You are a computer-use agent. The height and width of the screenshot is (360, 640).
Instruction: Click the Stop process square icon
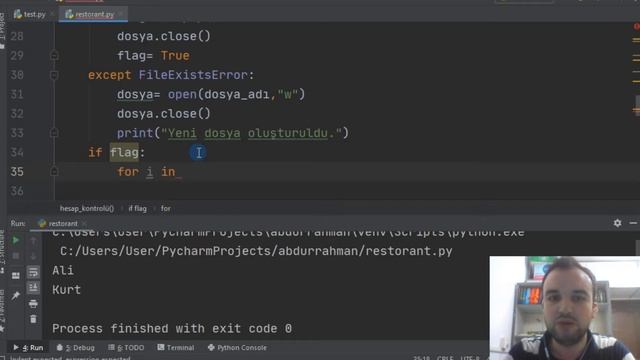(x=16, y=256)
